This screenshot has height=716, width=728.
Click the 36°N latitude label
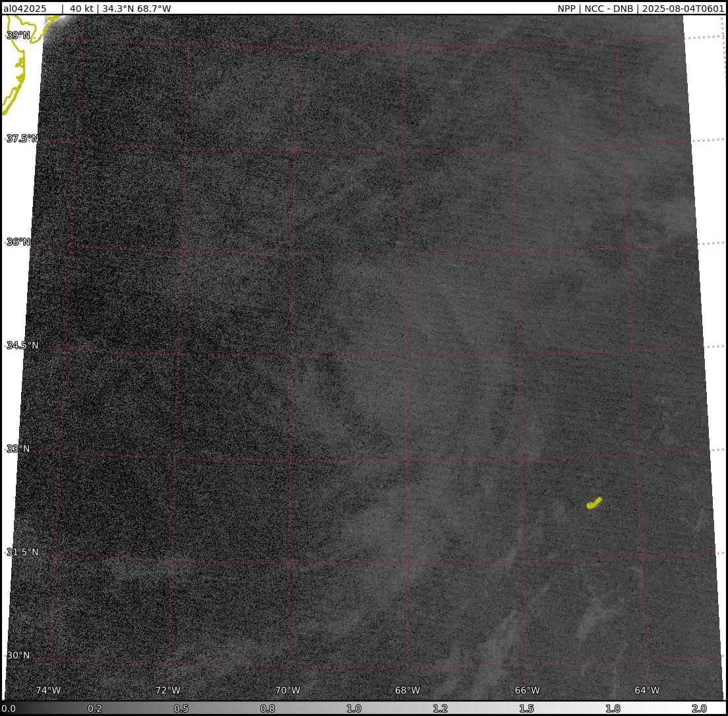click(18, 242)
